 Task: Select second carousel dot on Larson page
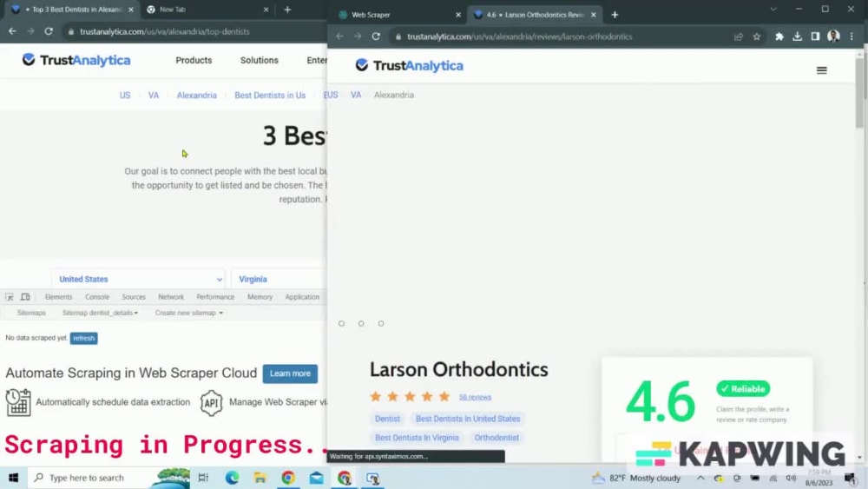coord(361,323)
